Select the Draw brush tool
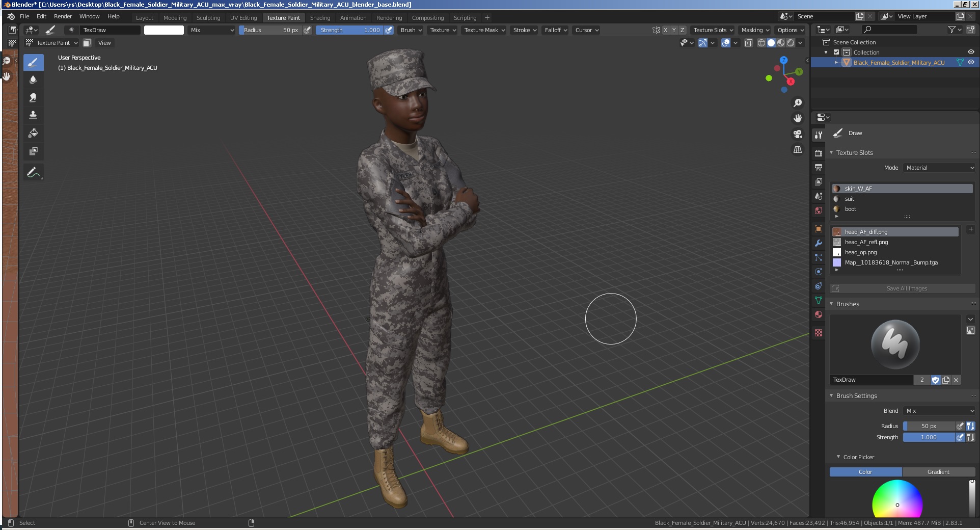This screenshot has height=530, width=980. click(x=33, y=63)
